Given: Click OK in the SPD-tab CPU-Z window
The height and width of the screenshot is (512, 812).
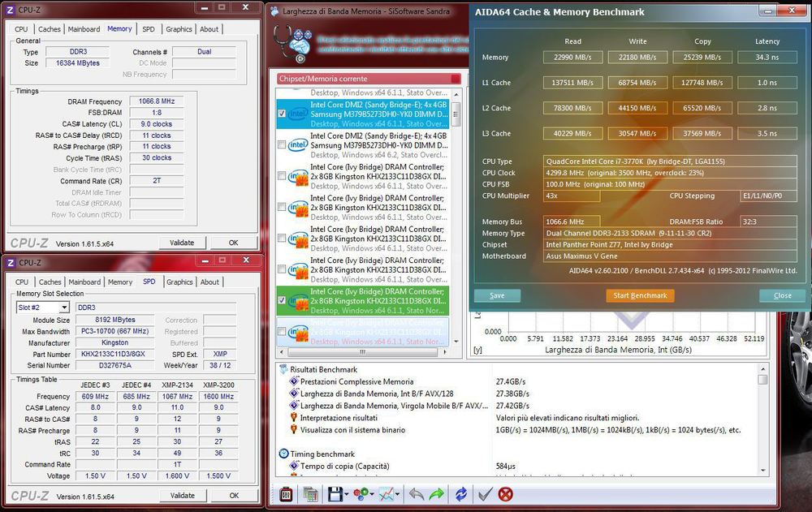Looking at the screenshot, I should click(x=234, y=496).
